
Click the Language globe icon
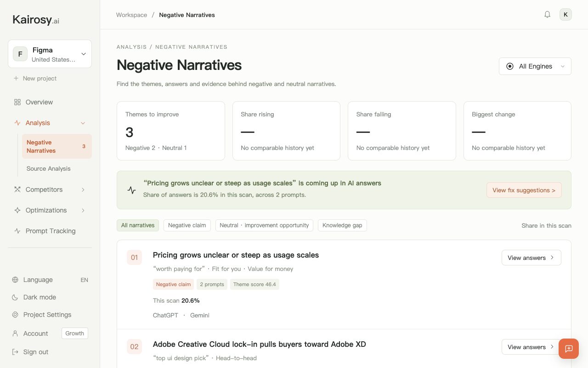pyautogui.click(x=15, y=280)
